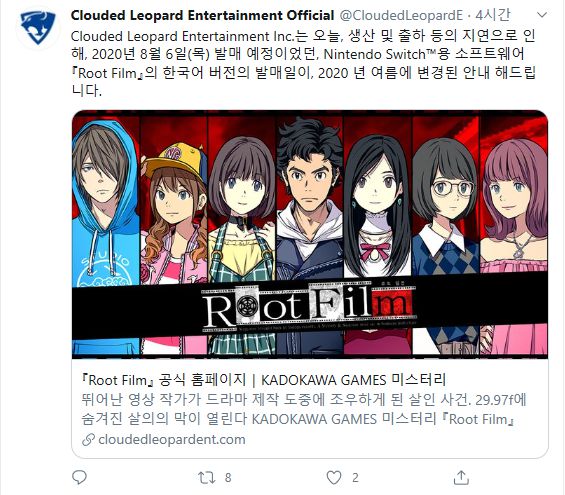Like the tweet with the heart icon
This screenshot has width=565, height=495.
click(334, 478)
